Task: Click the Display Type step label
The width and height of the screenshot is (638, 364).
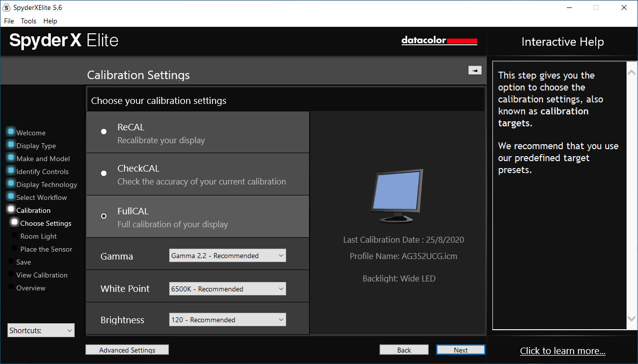Action: click(x=36, y=146)
